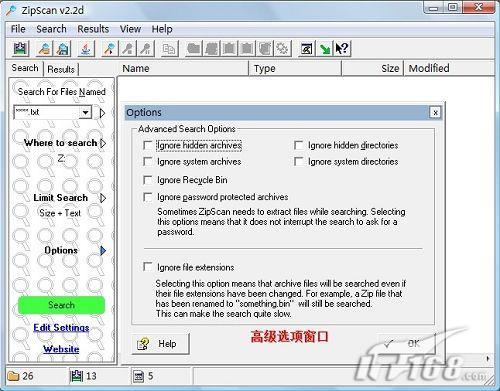Click the What's This help pointer icon
The width and height of the screenshot is (500, 391).
[342, 49]
